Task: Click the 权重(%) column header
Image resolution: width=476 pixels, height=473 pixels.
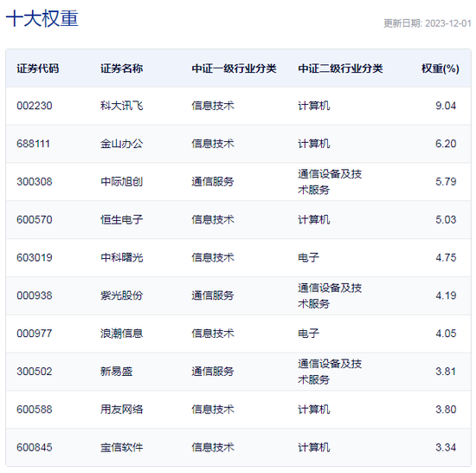Action: click(441, 68)
